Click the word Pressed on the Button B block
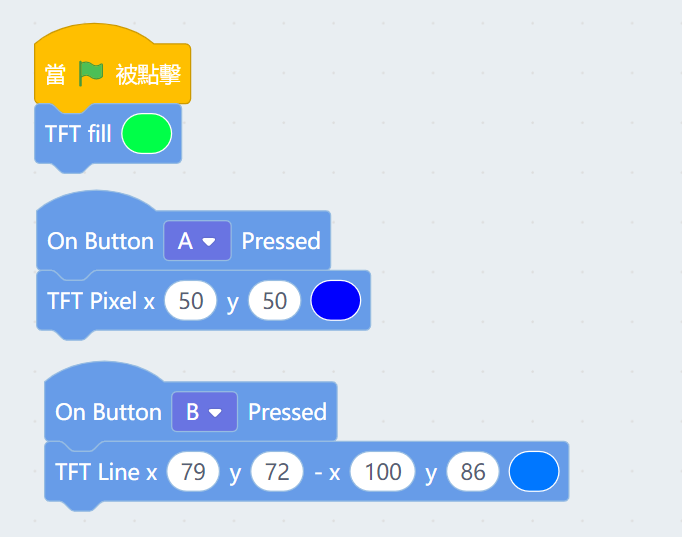Screen dimensions: 682x537 (x=287, y=412)
